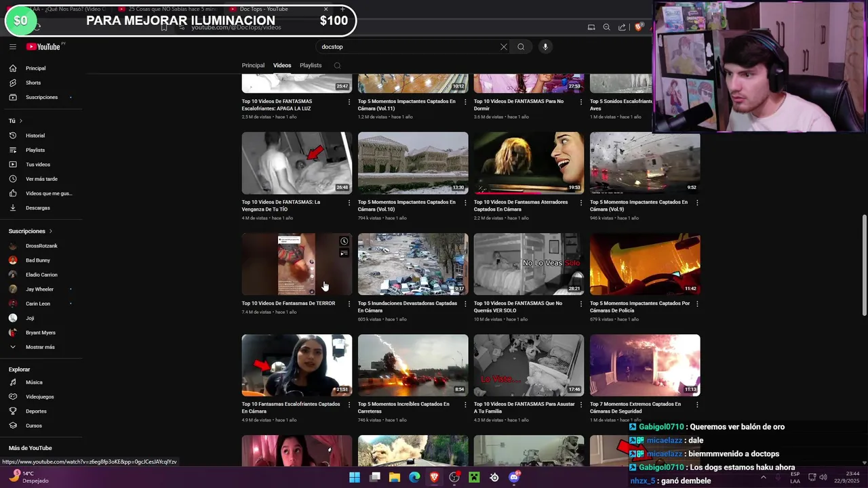The width and height of the screenshot is (868, 488).
Task: Open Discord from the taskbar
Action: coord(514,477)
